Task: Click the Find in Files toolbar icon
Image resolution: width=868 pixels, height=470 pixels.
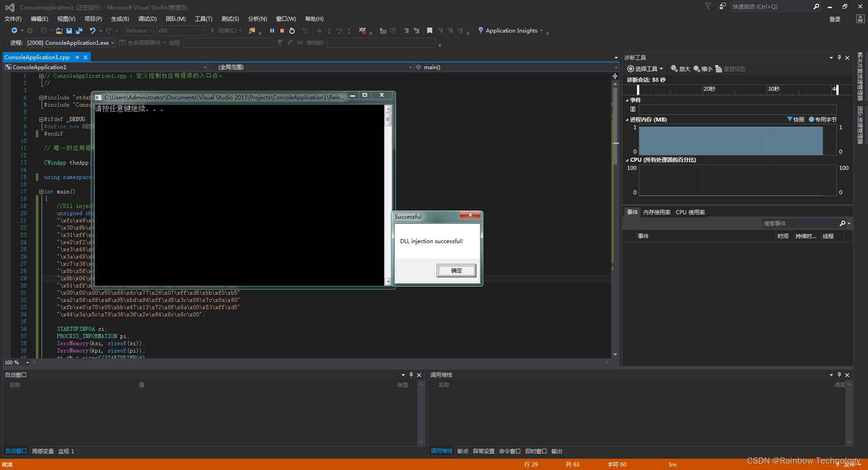Action: click(x=252, y=31)
